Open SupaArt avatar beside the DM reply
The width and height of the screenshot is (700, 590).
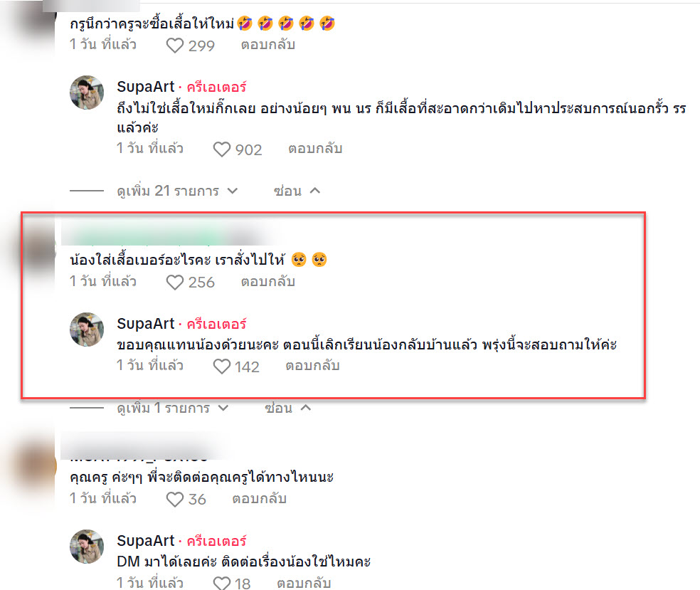pyautogui.click(x=87, y=547)
